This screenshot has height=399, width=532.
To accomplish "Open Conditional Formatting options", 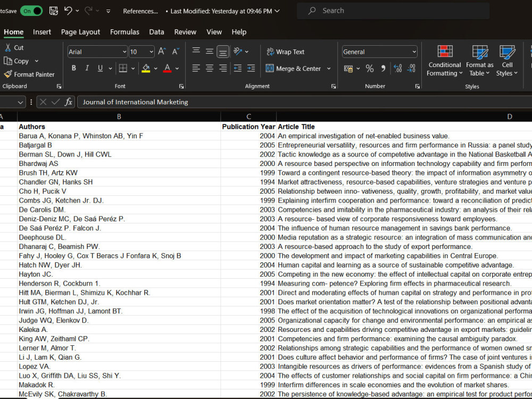I will (444, 60).
